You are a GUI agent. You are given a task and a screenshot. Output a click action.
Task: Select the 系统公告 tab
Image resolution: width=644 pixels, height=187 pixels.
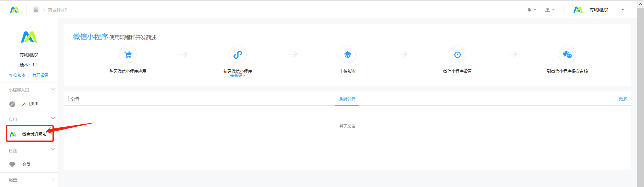click(347, 99)
